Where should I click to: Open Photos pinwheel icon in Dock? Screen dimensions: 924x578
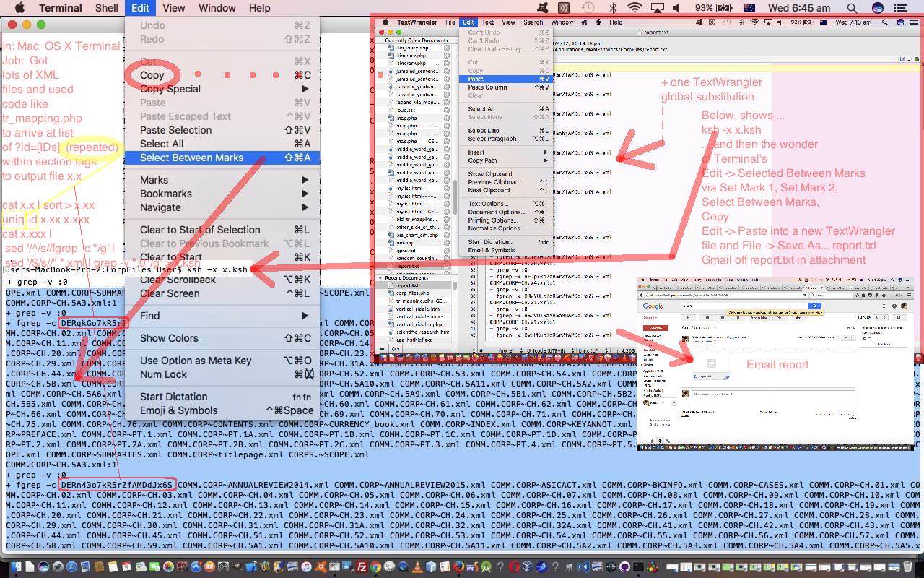[x=168, y=567]
